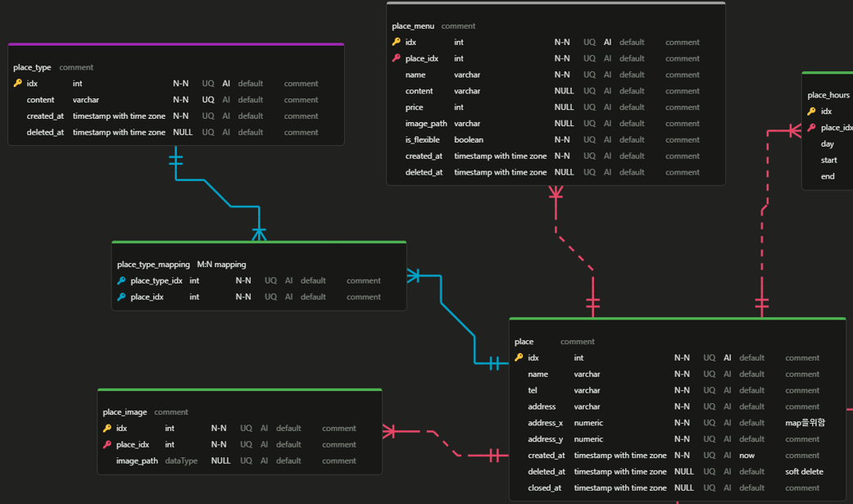Click the pink key icon of place_hours place_idx

click(812, 127)
